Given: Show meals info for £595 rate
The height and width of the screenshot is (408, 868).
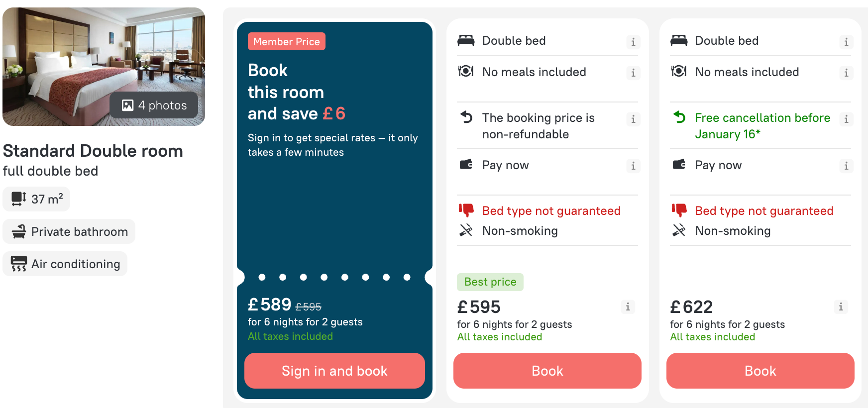Looking at the screenshot, I should click(633, 73).
